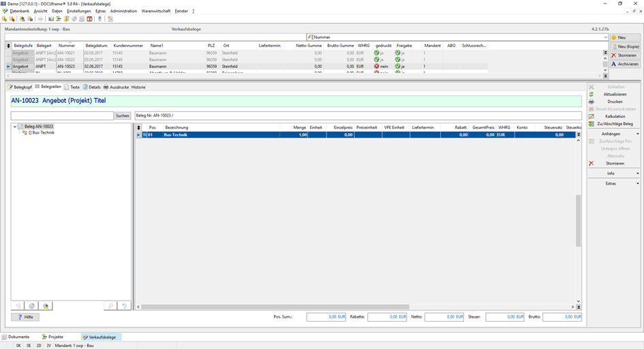Click the Hilfe button
The width and height of the screenshot is (644, 349).
coord(25,317)
